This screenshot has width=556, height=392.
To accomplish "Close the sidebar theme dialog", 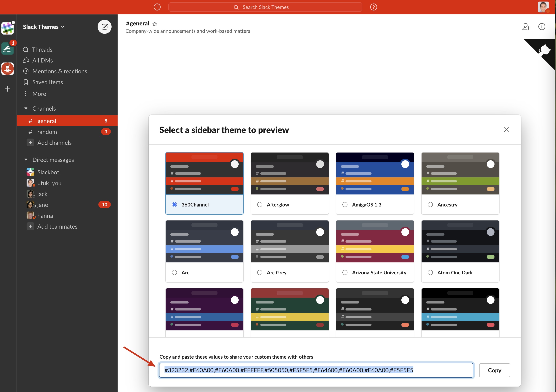I will tap(506, 130).
